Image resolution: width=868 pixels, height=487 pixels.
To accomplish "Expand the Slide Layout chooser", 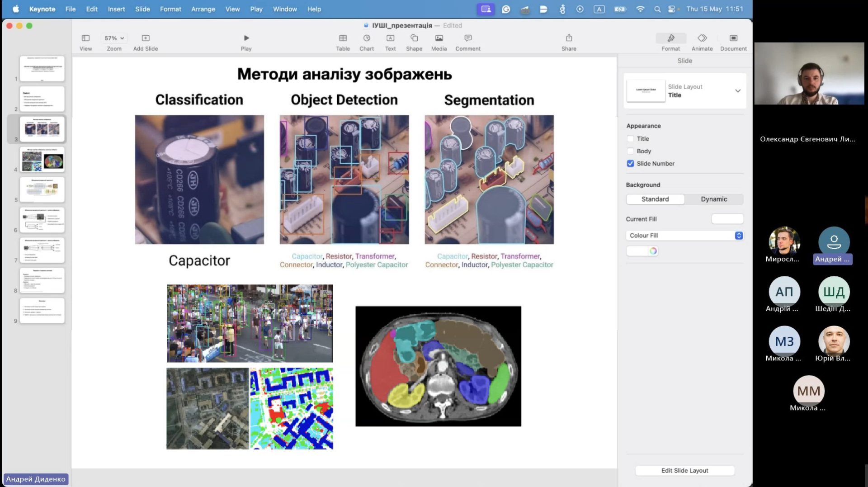I will (737, 91).
